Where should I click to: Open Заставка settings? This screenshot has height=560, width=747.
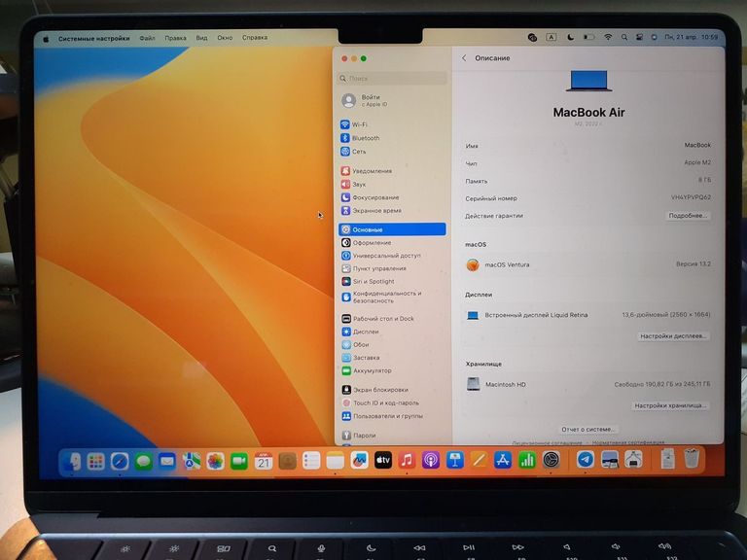[361, 358]
